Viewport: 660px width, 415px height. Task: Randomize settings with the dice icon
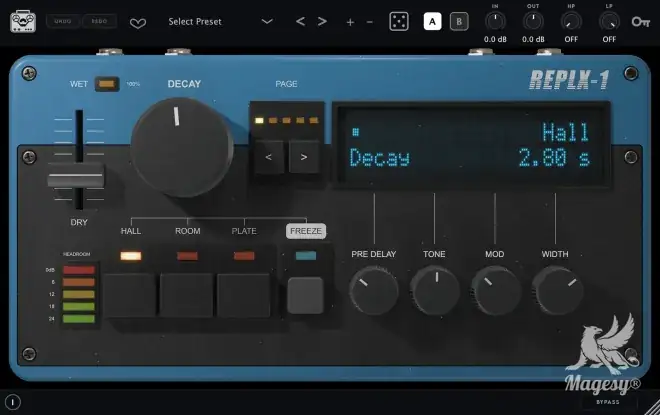tap(399, 21)
